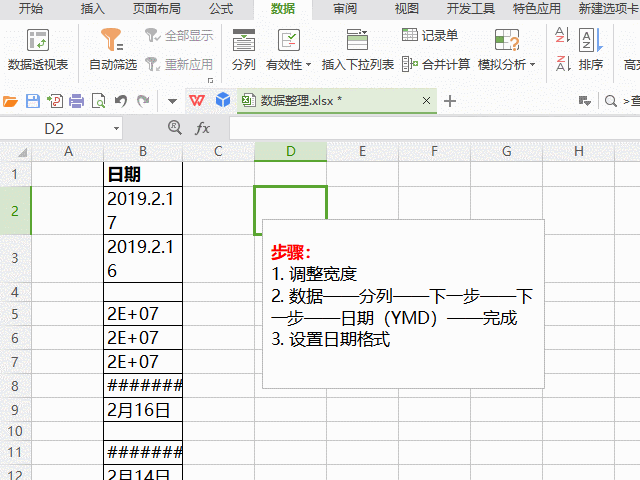Add a new document tab with plus

tap(449, 101)
